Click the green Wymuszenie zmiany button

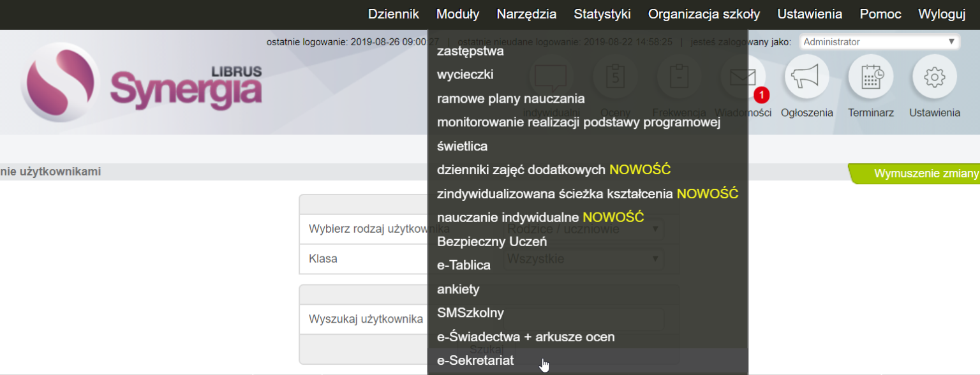click(x=921, y=173)
